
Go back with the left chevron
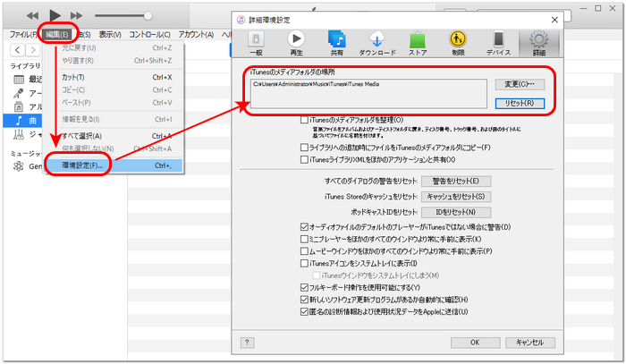click(17, 50)
